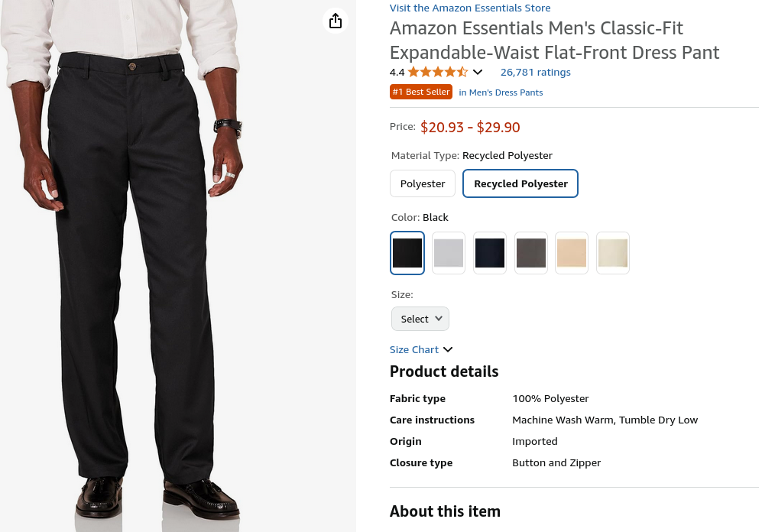Visit the Amazon Essentials Store link

click(470, 8)
